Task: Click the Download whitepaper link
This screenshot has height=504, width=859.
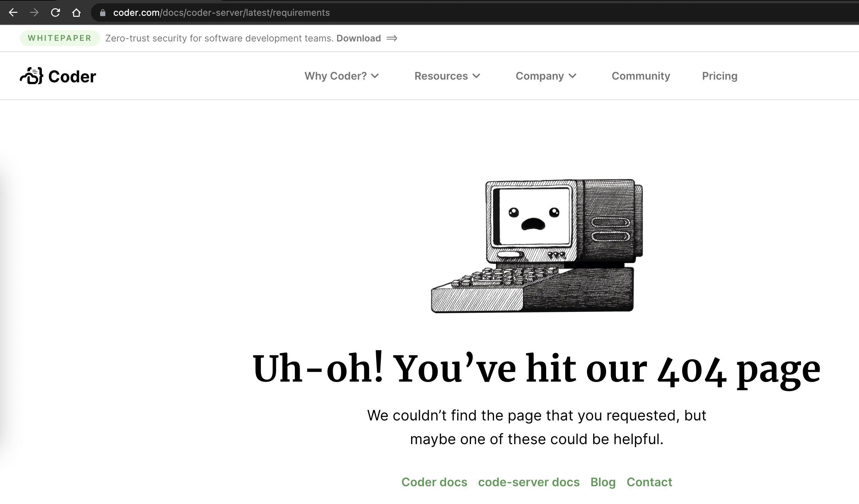Action: coord(358,38)
